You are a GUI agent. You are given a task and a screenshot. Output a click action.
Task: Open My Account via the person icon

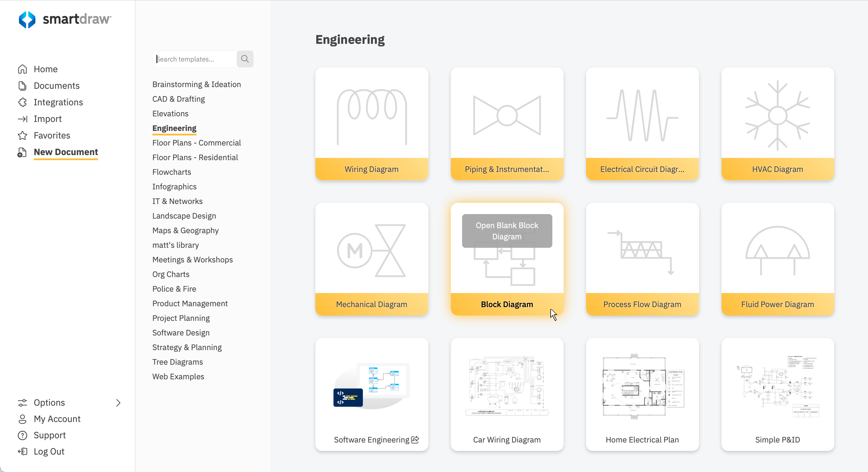pyautogui.click(x=22, y=419)
